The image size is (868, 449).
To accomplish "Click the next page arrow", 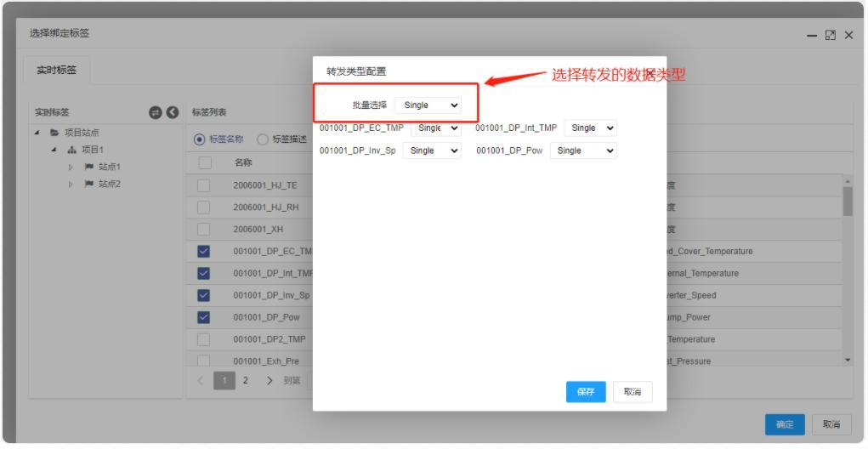I will click(x=269, y=381).
